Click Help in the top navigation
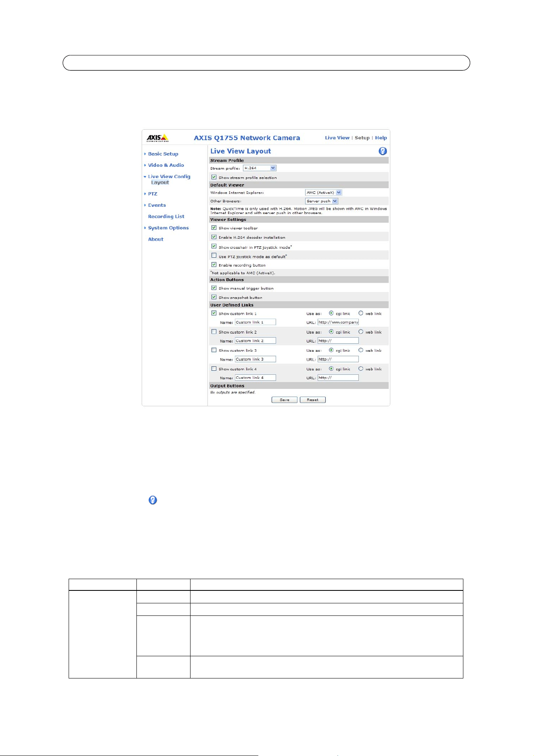This screenshot has width=534, height=756. [x=381, y=138]
